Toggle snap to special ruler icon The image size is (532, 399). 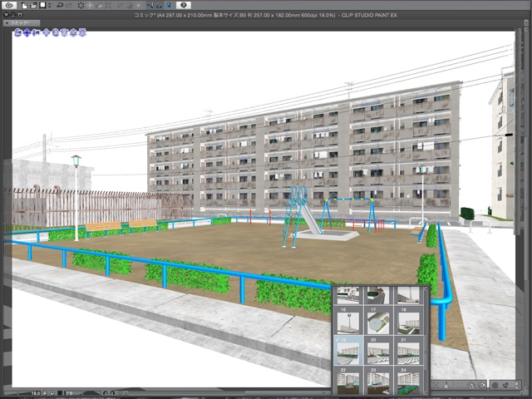click(159, 6)
